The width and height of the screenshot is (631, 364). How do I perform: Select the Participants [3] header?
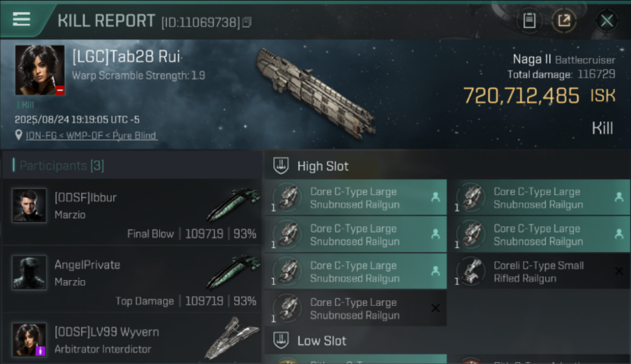point(62,165)
